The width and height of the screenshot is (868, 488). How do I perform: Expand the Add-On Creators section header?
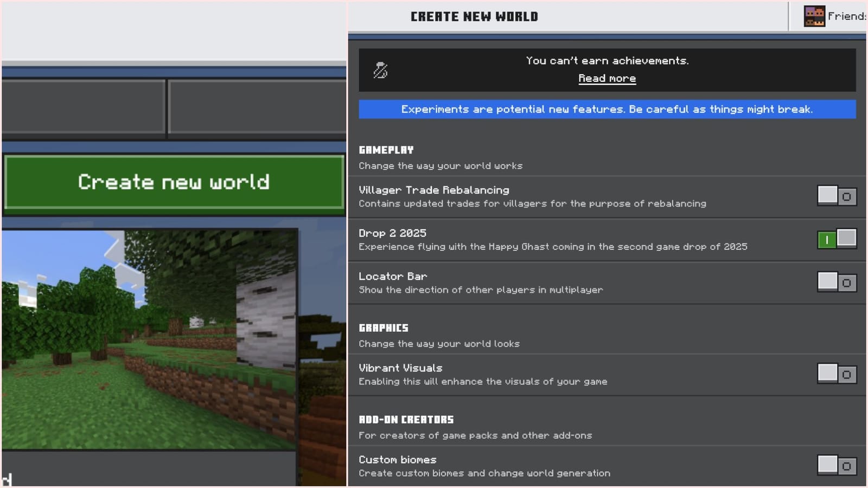click(x=406, y=419)
